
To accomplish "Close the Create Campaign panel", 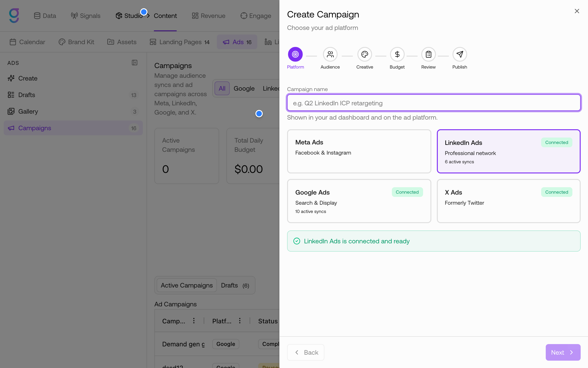I will (577, 11).
